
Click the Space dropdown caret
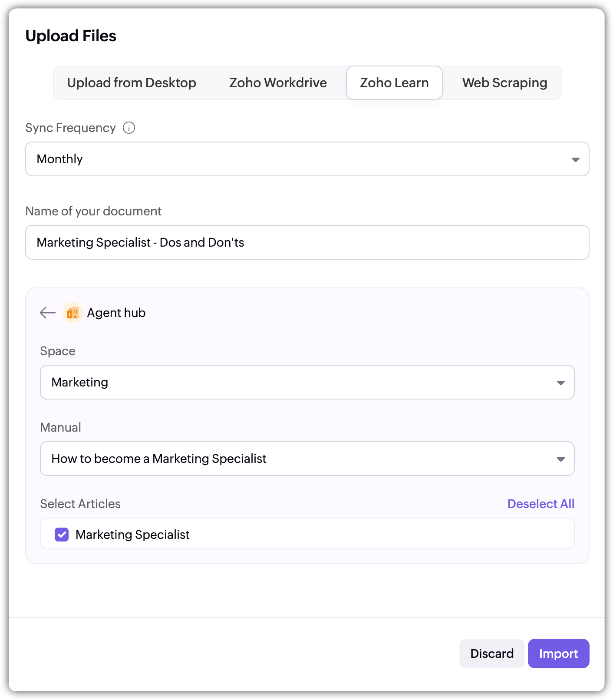(560, 383)
